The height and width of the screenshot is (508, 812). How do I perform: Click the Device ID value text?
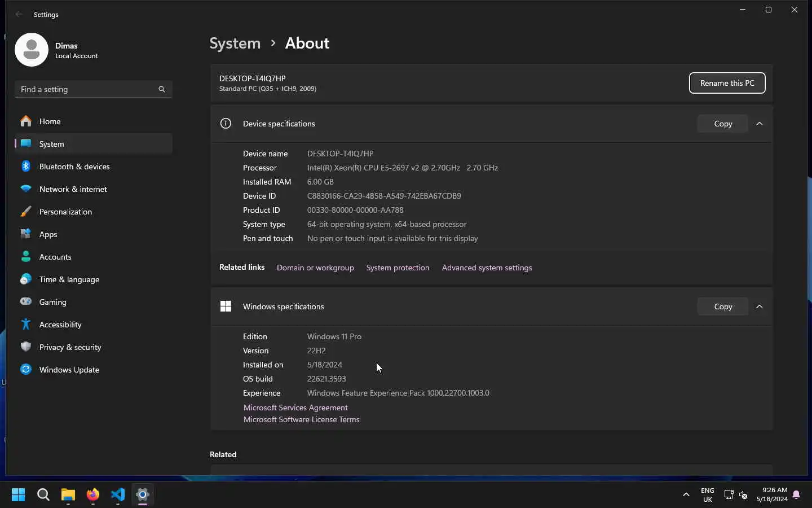(x=384, y=196)
